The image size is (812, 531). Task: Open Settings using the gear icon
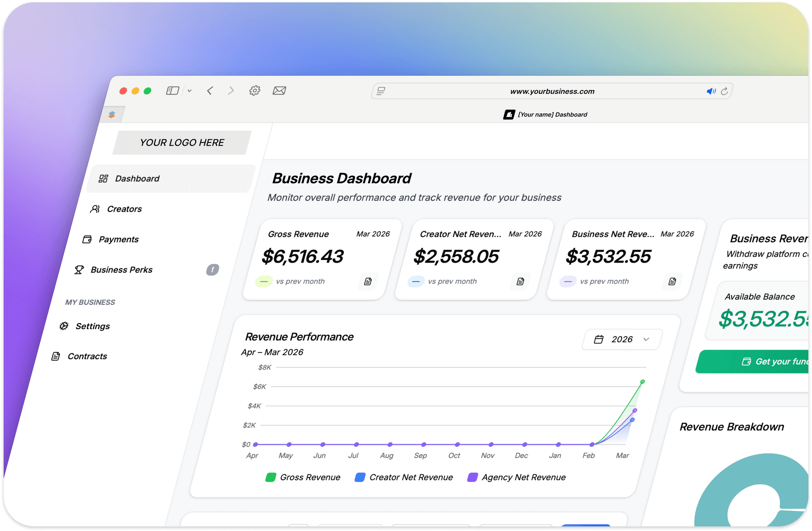pos(64,326)
